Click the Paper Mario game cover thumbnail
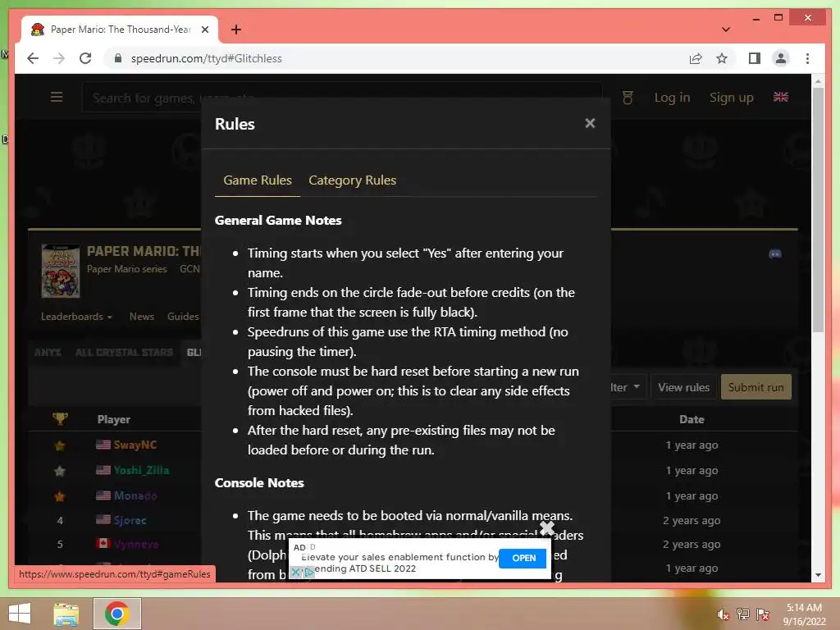 (x=61, y=271)
